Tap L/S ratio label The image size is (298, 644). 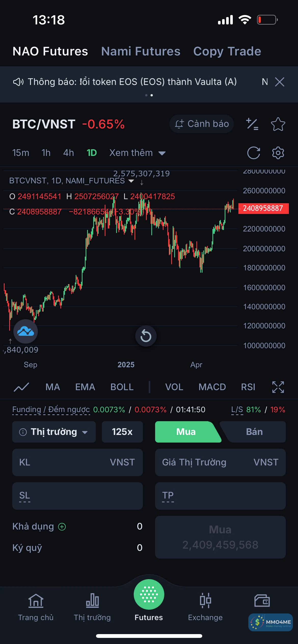(x=237, y=409)
